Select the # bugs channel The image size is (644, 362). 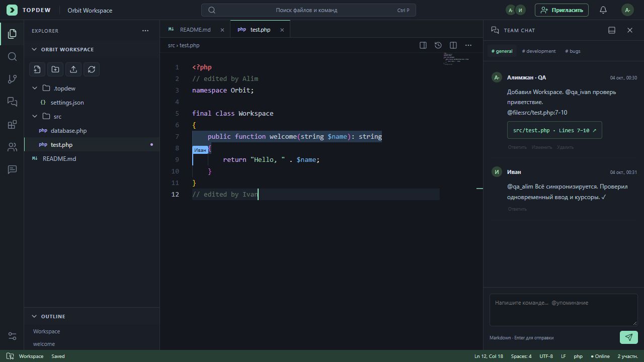coord(573,51)
